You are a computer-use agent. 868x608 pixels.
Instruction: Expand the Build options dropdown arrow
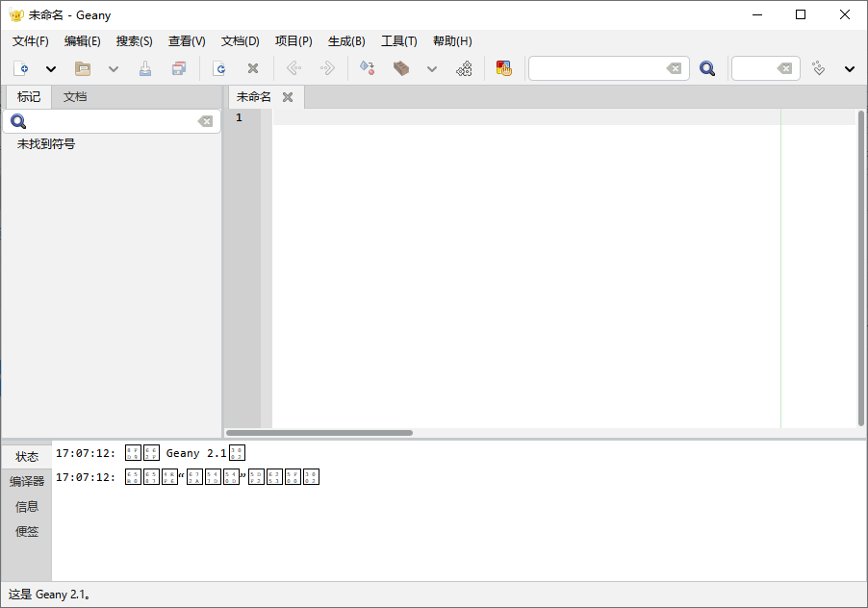point(432,69)
